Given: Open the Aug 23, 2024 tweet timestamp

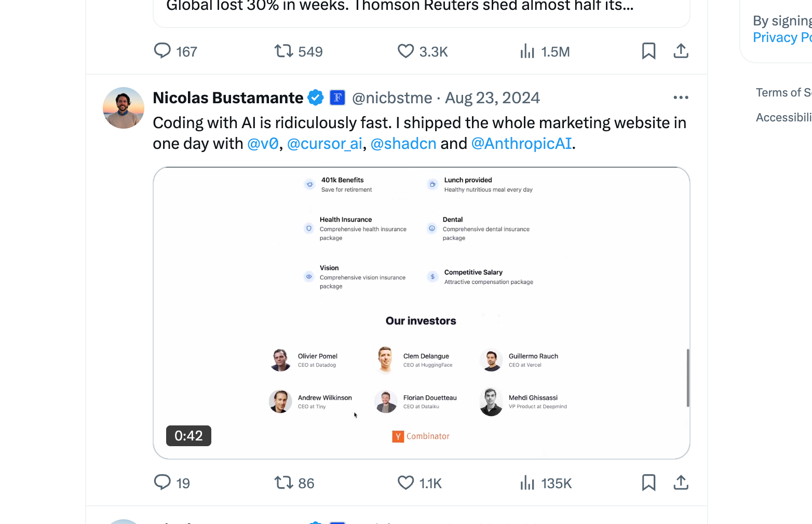Looking at the screenshot, I should coord(492,98).
